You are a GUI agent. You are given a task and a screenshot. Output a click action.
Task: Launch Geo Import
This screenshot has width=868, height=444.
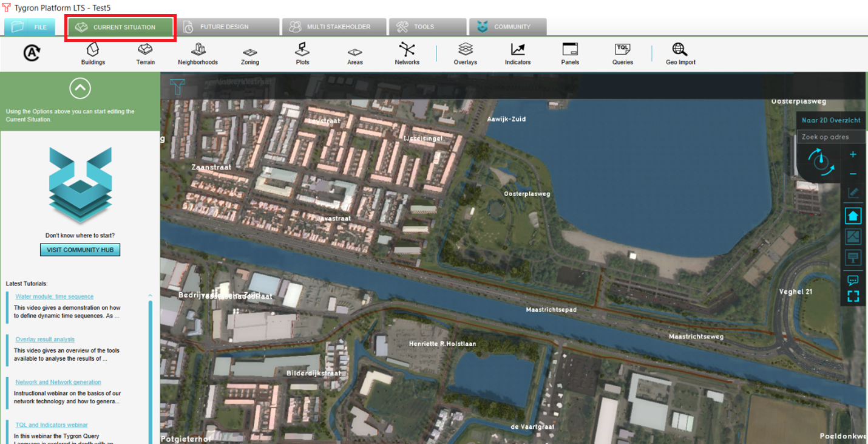(x=680, y=53)
